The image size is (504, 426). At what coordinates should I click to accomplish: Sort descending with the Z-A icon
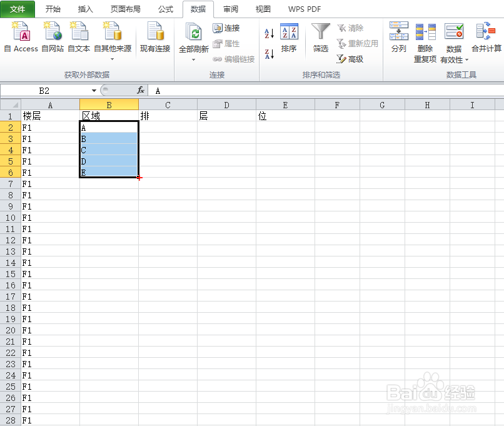click(270, 54)
